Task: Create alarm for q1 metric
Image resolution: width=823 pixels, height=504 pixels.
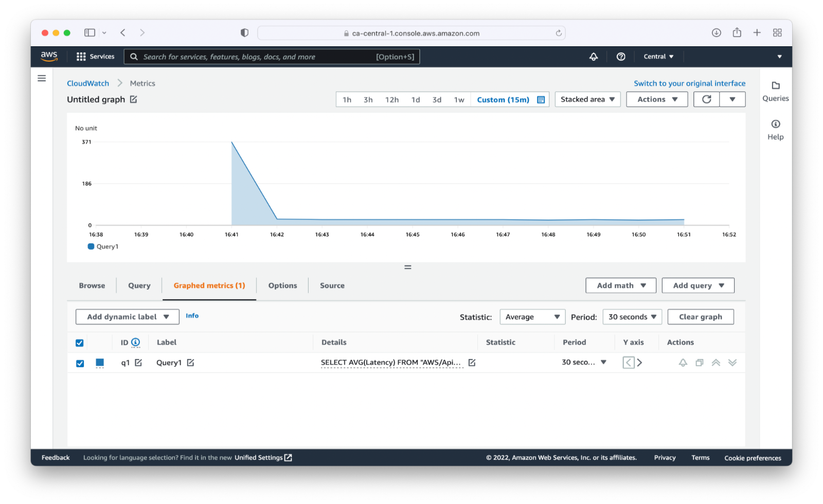Action: 683,363
